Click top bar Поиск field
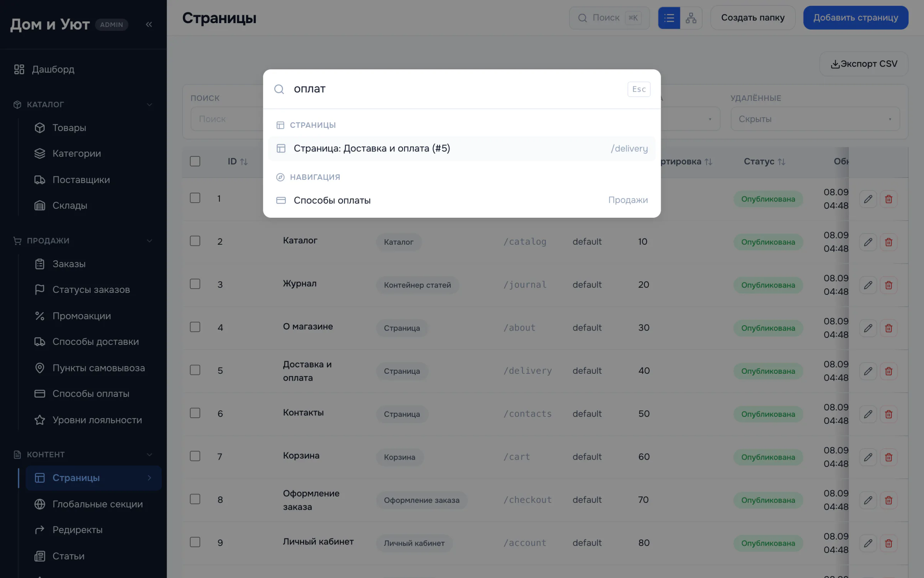924x578 pixels. tap(609, 18)
